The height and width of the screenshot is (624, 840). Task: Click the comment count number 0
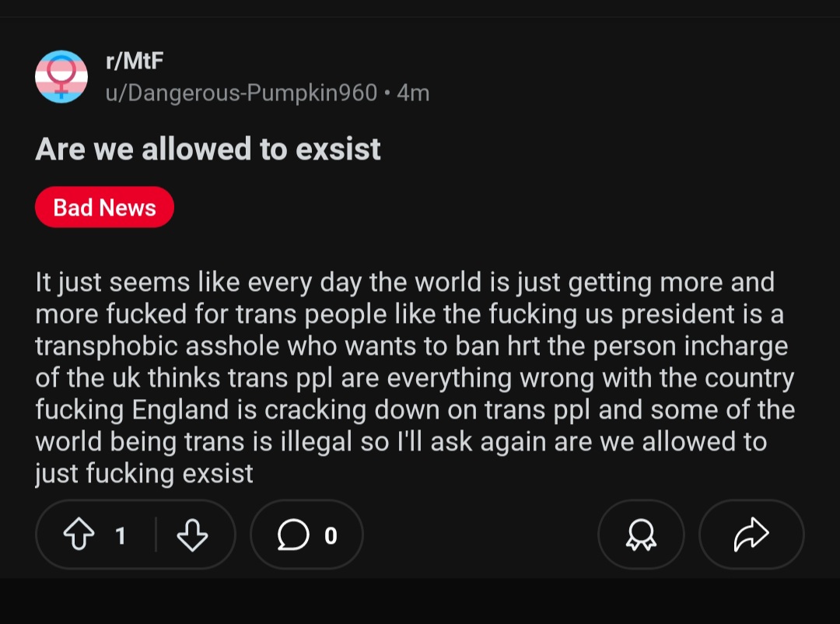[x=331, y=535]
